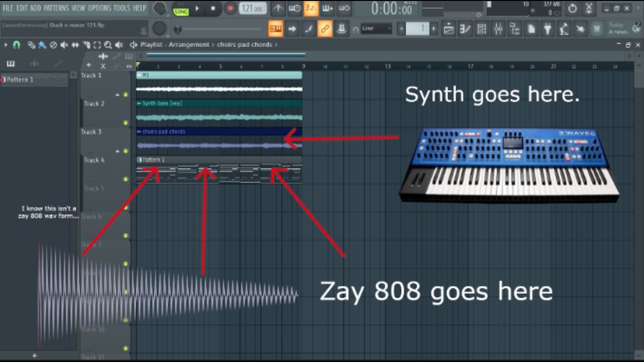Select the Zoom magnifier tool
The width and height of the screenshot is (644, 362).
[108, 45]
